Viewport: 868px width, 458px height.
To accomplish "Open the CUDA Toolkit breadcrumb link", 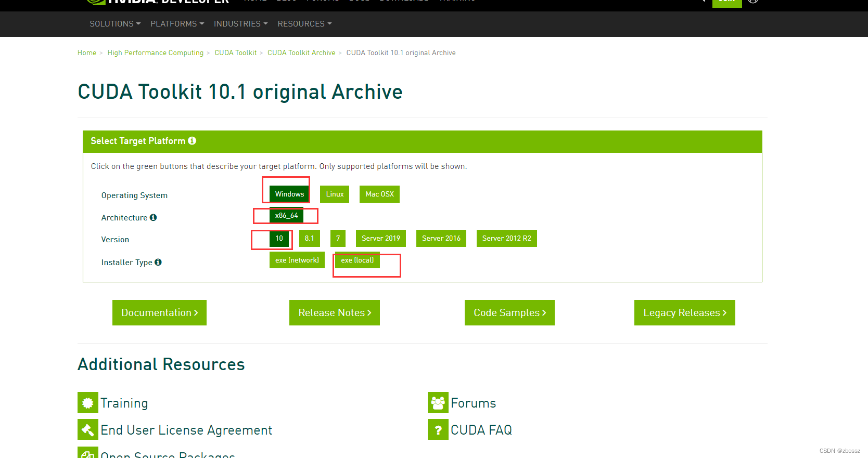I will point(236,53).
